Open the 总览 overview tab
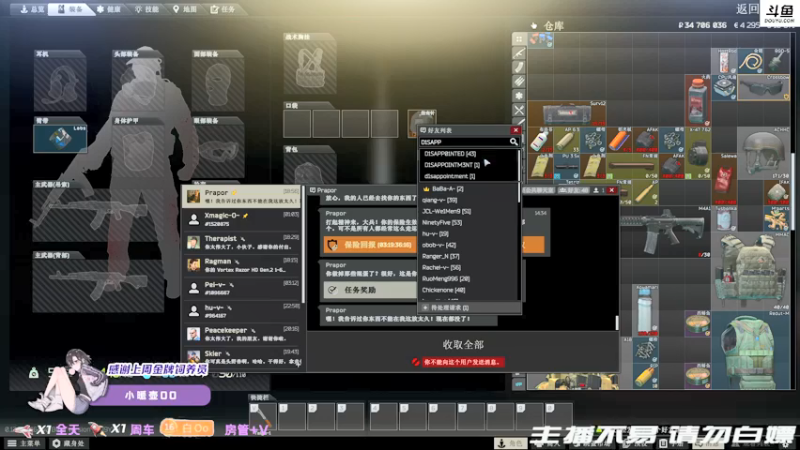This screenshot has height=450, width=800. point(32,9)
